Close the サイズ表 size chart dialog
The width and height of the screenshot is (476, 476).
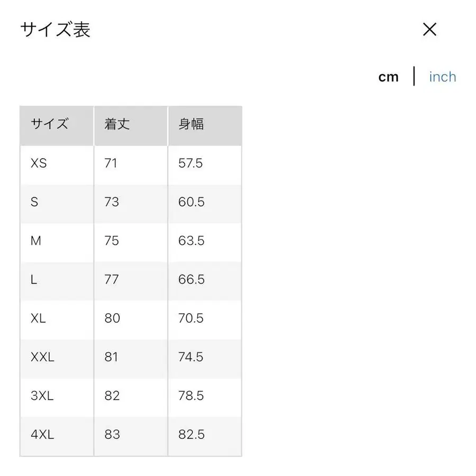pyautogui.click(x=429, y=30)
